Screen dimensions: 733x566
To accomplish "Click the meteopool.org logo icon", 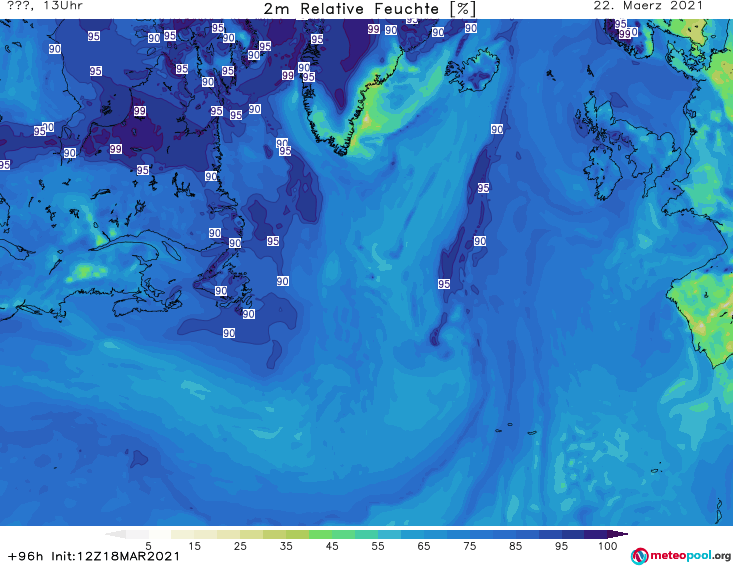I will coord(639,556).
